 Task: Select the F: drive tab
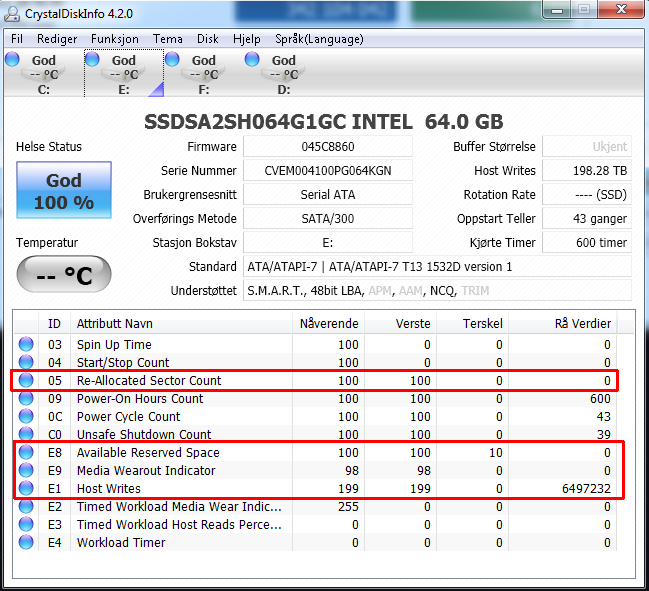tap(204, 73)
